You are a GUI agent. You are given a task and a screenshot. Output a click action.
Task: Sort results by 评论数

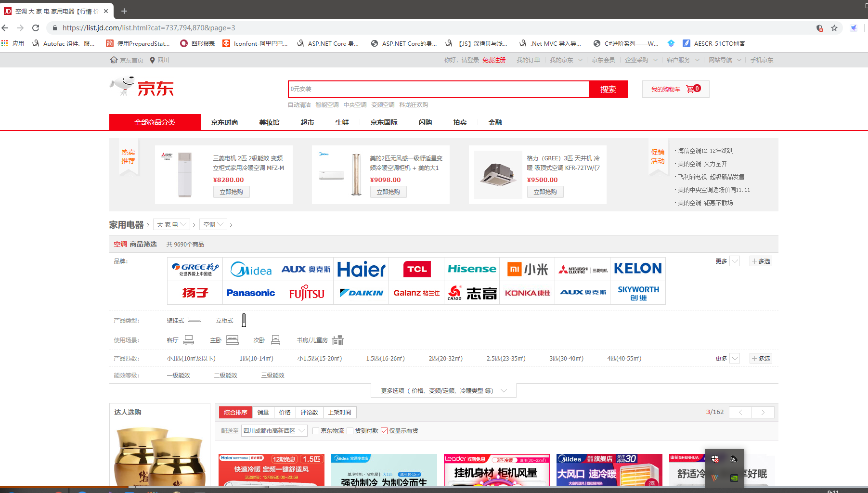coord(309,413)
